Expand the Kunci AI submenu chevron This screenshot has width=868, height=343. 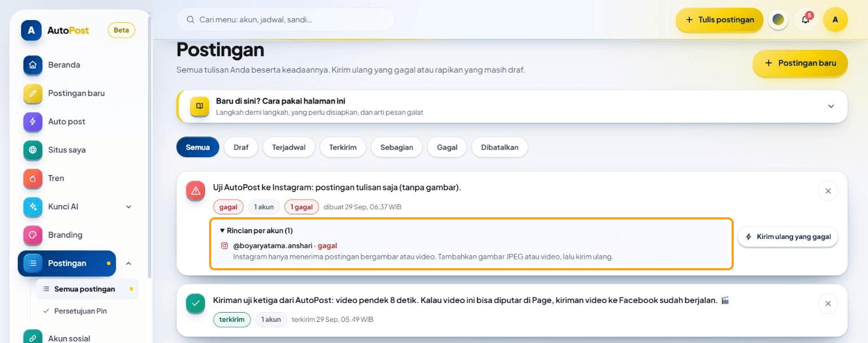[x=128, y=206]
